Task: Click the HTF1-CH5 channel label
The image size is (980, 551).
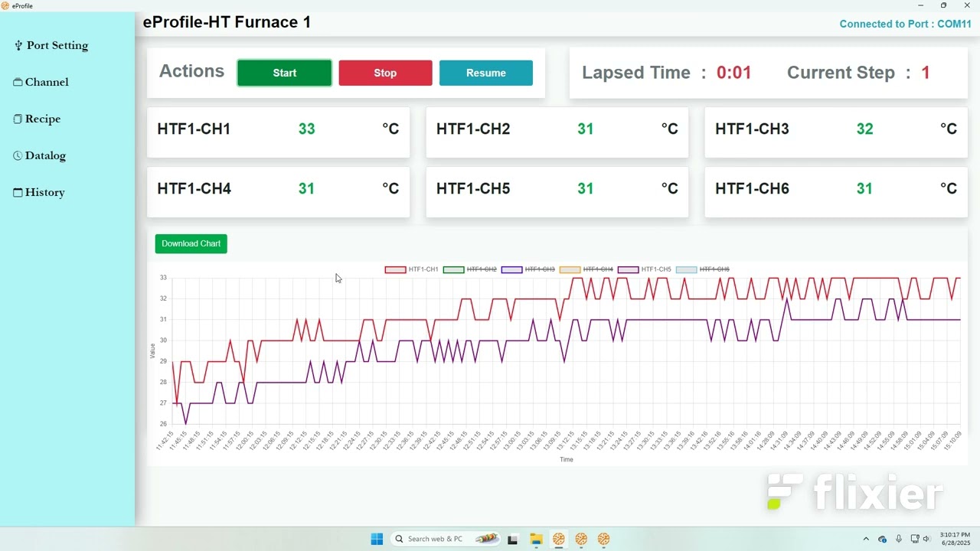Action: pos(473,188)
